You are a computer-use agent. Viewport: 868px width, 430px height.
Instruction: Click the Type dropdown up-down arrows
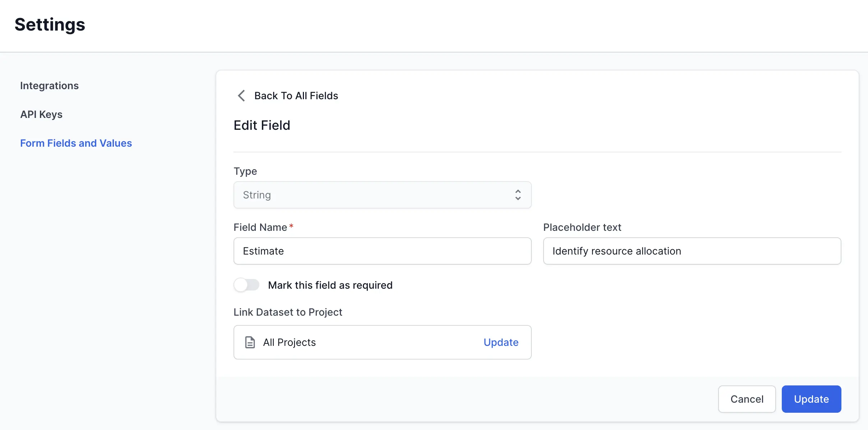518,195
